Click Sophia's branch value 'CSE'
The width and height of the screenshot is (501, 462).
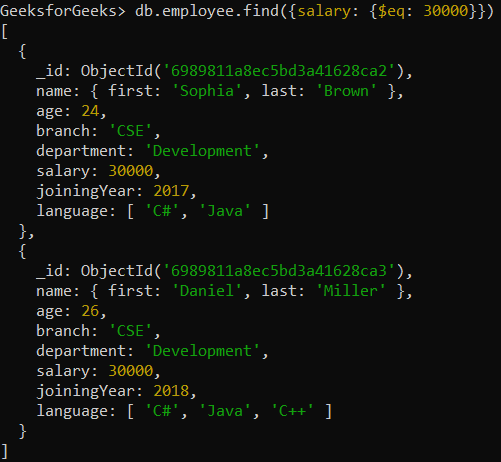[130, 131]
